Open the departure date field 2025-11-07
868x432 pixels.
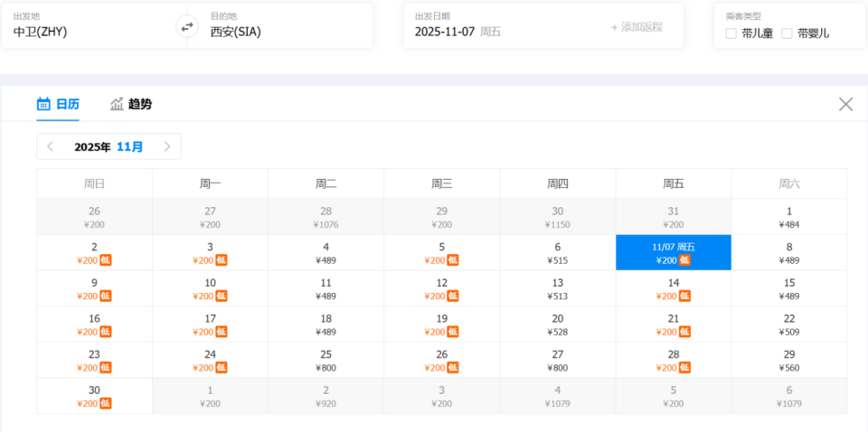(x=458, y=32)
